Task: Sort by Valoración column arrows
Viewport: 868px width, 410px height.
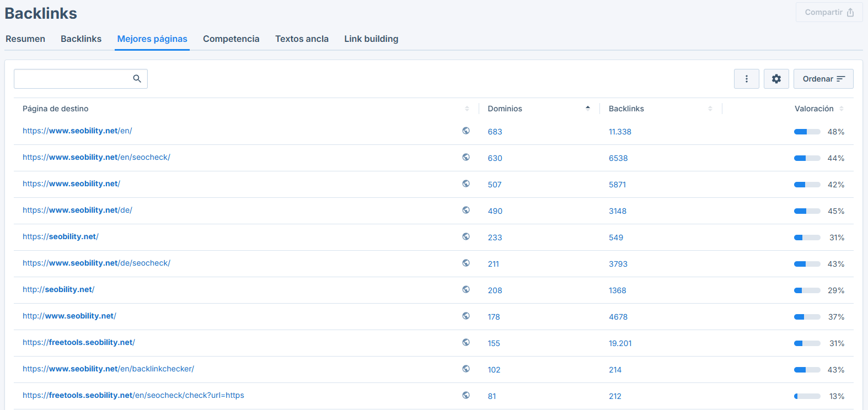Action: (x=842, y=109)
